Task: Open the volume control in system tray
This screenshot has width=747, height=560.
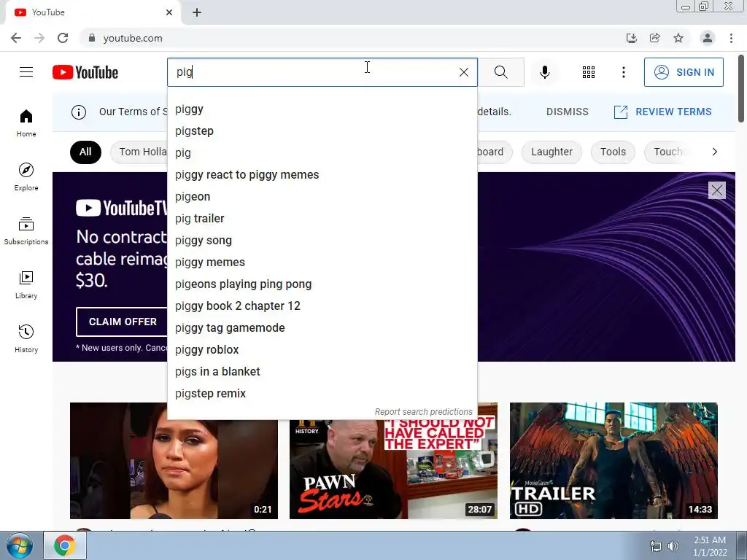Action: pyautogui.click(x=673, y=546)
